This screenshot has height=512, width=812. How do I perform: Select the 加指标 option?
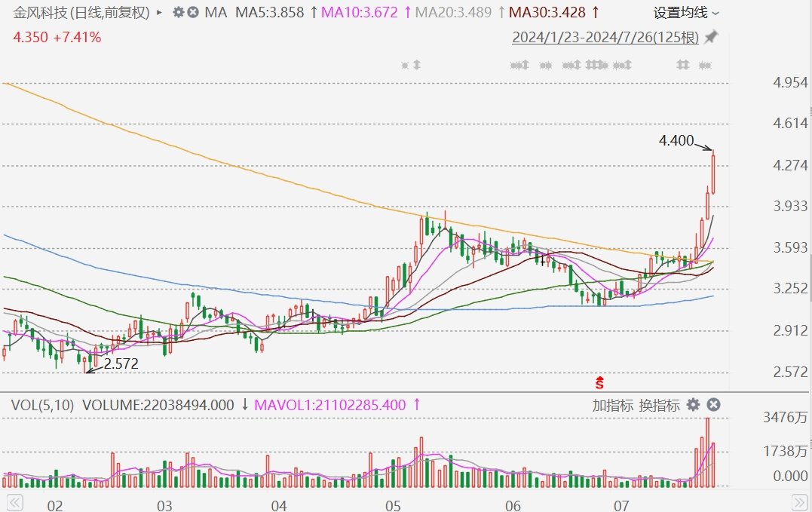[612, 405]
